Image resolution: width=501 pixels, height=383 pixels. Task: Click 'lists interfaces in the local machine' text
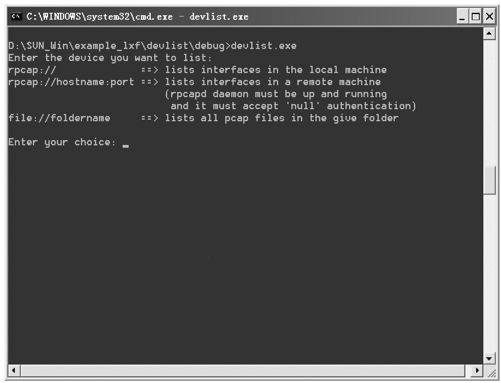[276, 70]
